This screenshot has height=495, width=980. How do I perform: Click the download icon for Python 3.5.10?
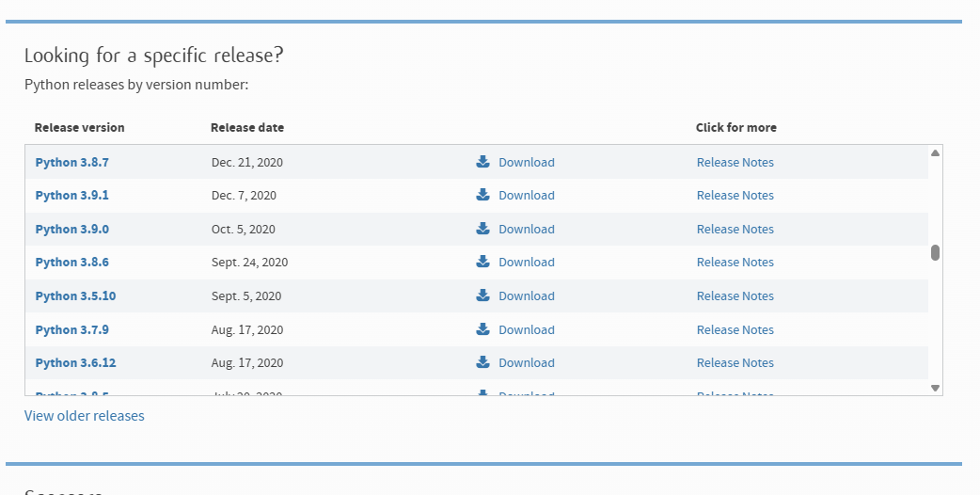[482, 295]
